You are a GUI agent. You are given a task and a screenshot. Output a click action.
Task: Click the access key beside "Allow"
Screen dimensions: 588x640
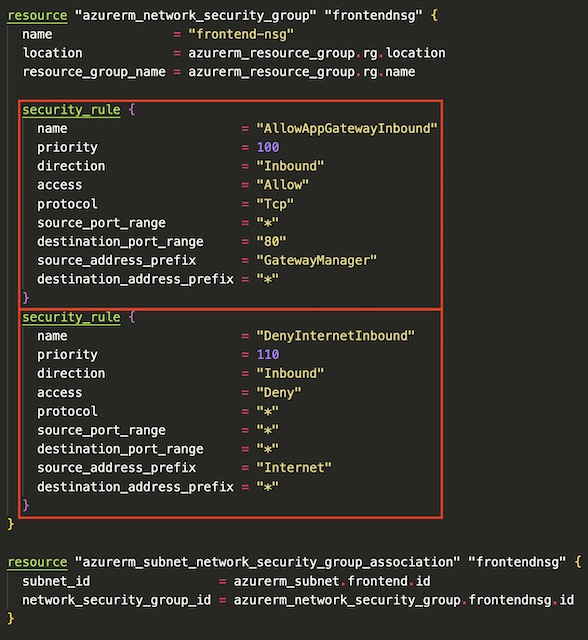tap(60, 185)
